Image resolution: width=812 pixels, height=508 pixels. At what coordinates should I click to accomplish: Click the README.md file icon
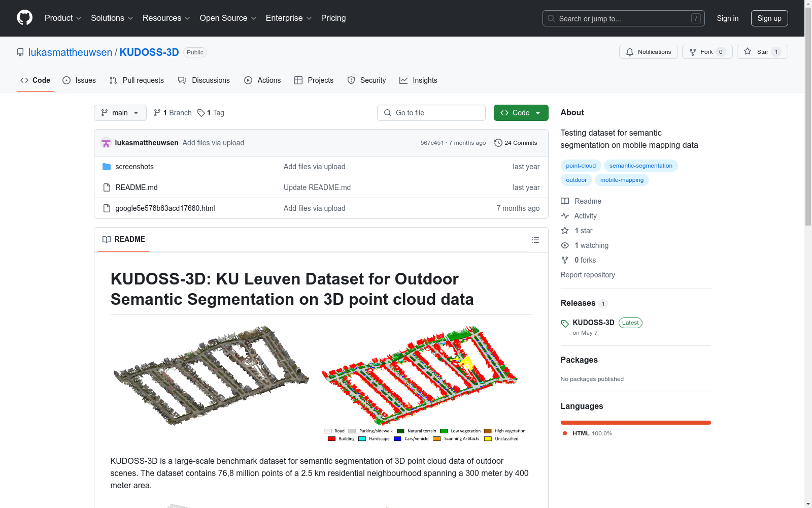(x=107, y=187)
